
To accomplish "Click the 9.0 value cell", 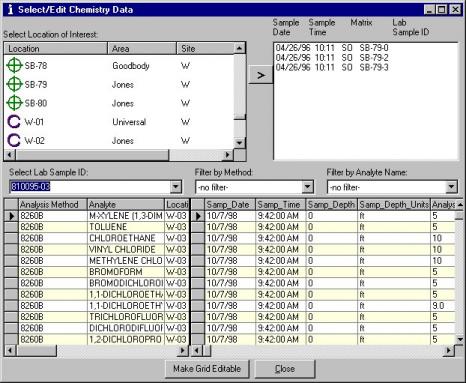I will [443, 306].
